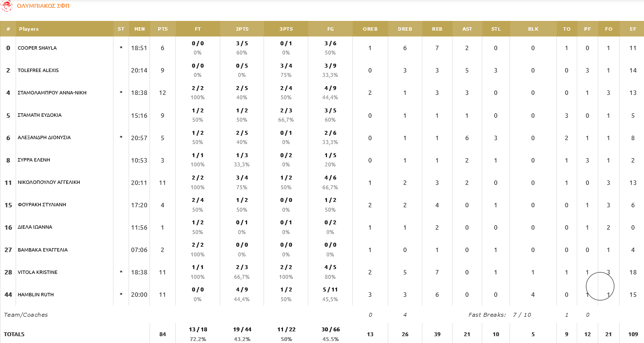
Task: Click player ΣΤΑΜΑΤΗ ΕΥΔΟΚΙΑ
Action: [39, 115]
